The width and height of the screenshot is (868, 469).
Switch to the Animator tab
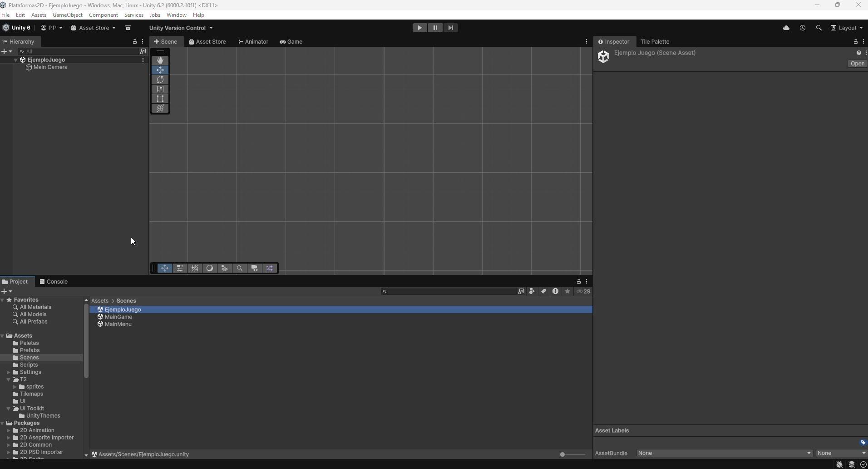click(x=253, y=42)
